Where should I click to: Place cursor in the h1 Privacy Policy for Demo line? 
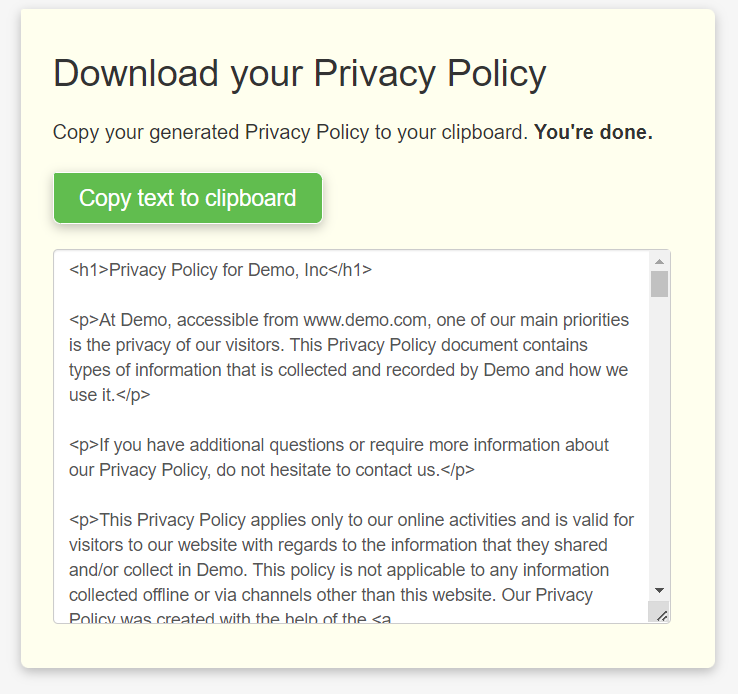tap(220, 270)
